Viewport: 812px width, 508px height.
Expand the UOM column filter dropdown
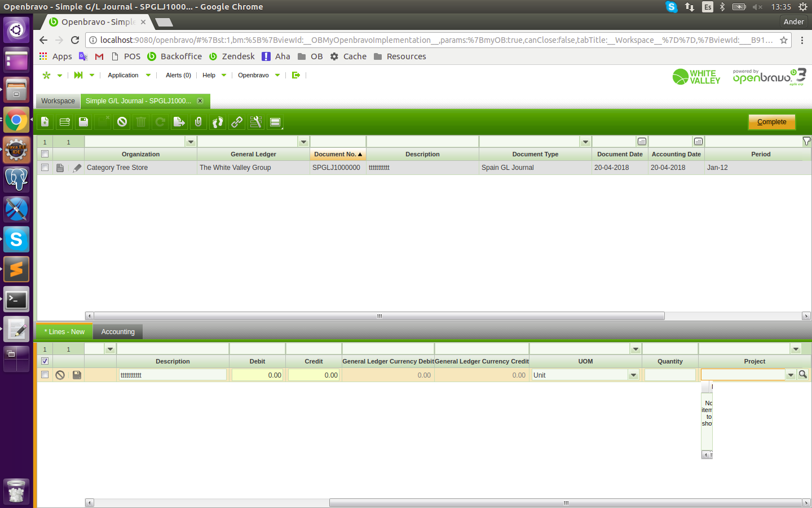click(636, 349)
